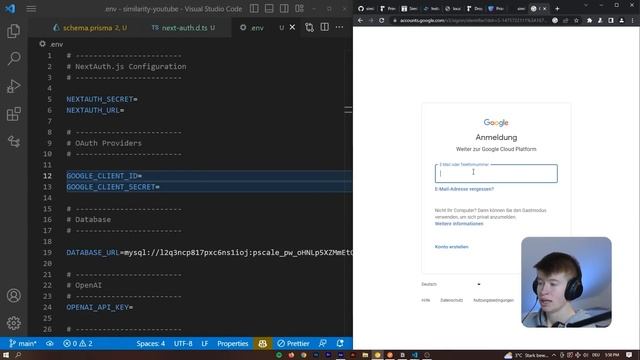Open the Datenschutz footer link
The height and width of the screenshot is (360, 640).
[451, 300]
